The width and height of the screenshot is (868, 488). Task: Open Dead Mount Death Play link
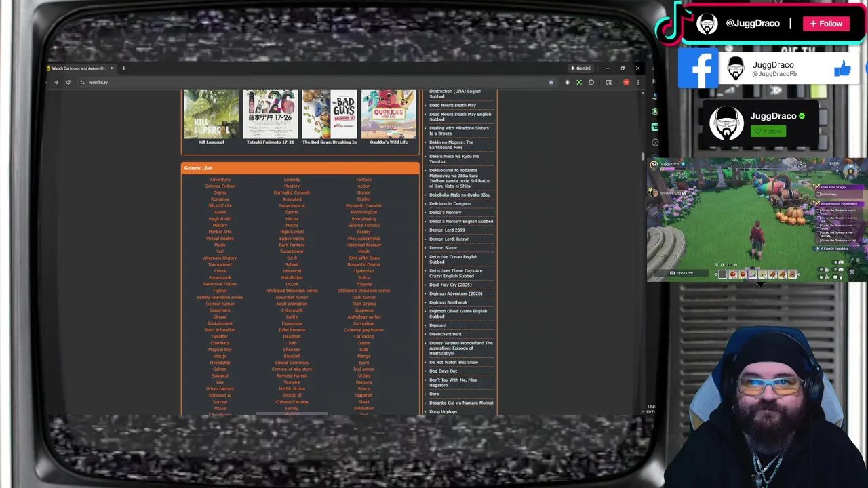(452, 105)
